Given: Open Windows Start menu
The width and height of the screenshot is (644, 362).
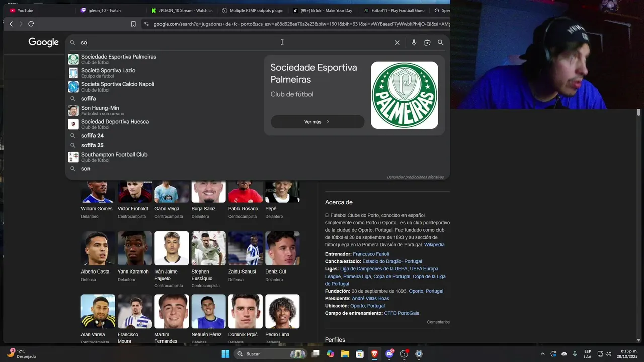Looking at the screenshot, I should [225, 354].
